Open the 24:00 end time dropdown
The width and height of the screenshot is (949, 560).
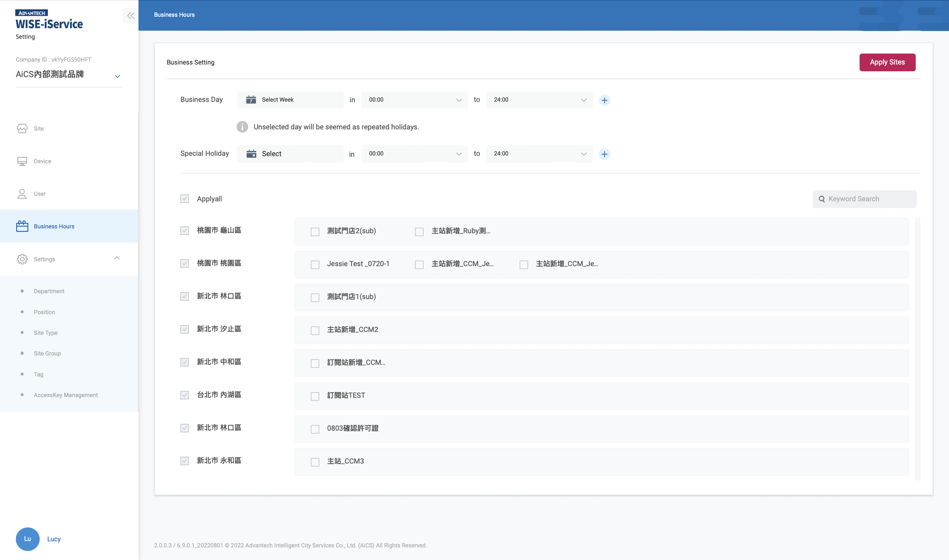point(539,100)
